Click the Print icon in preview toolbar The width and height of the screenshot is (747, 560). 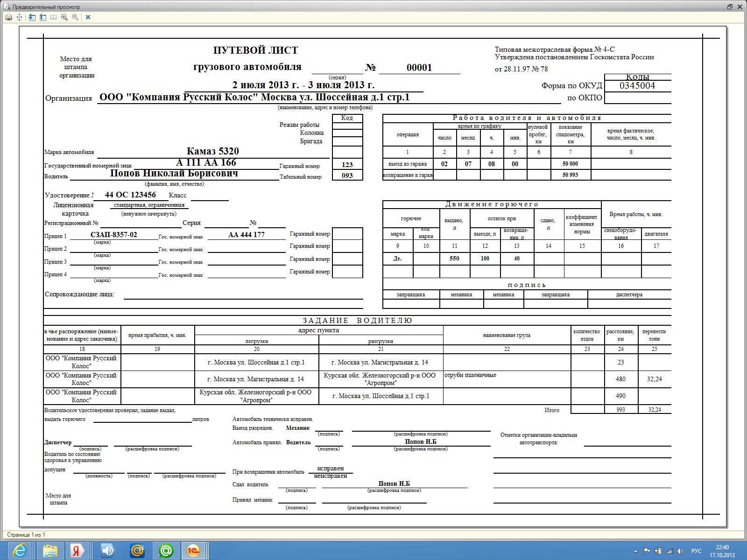(x=8, y=17)
